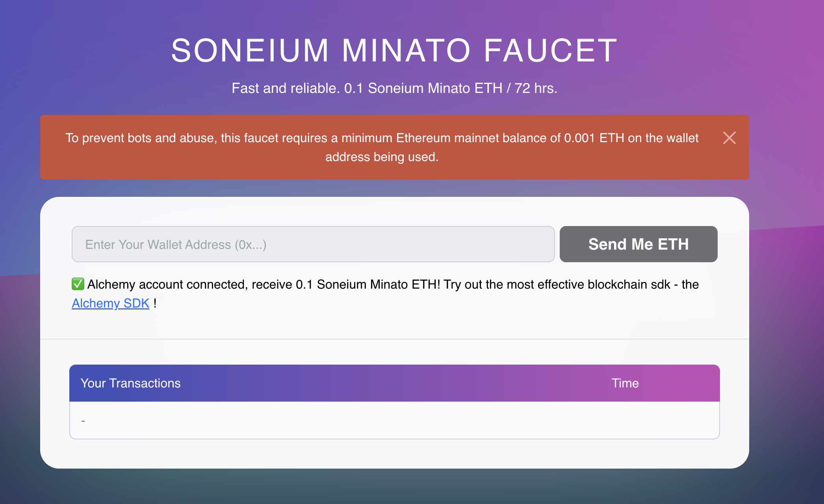Select the empty transaction row dash
Image resolution: width=824 pixels, height=504 pixels.
83,421
